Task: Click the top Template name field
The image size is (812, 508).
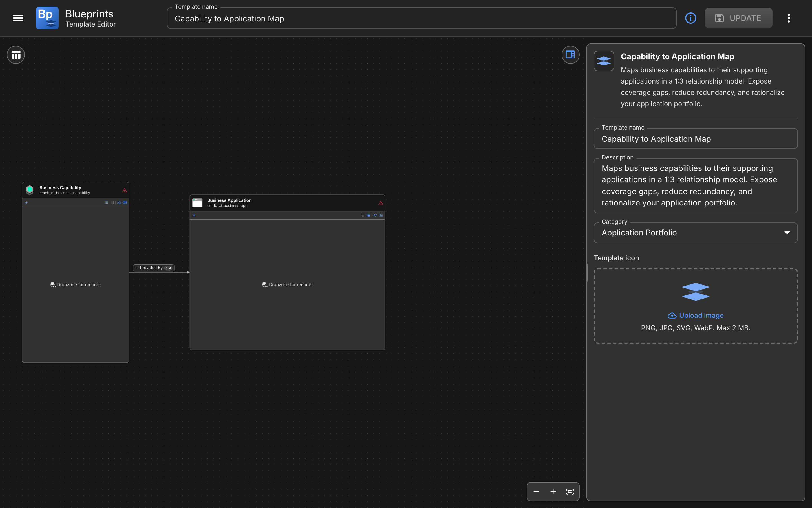Action: point(422,18)
